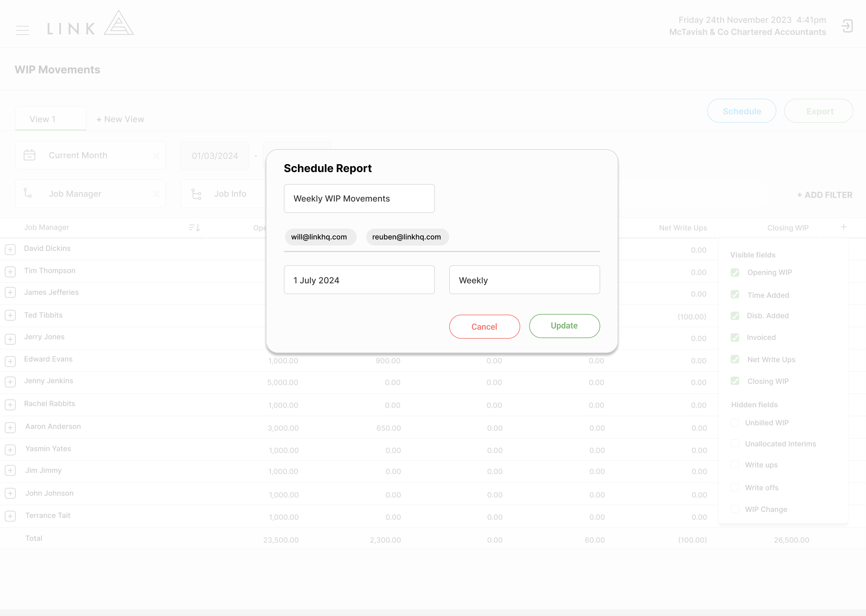Expand the Yasmin Yates row
This screenshot has width=866, height=616.
[x=10, y=450]
